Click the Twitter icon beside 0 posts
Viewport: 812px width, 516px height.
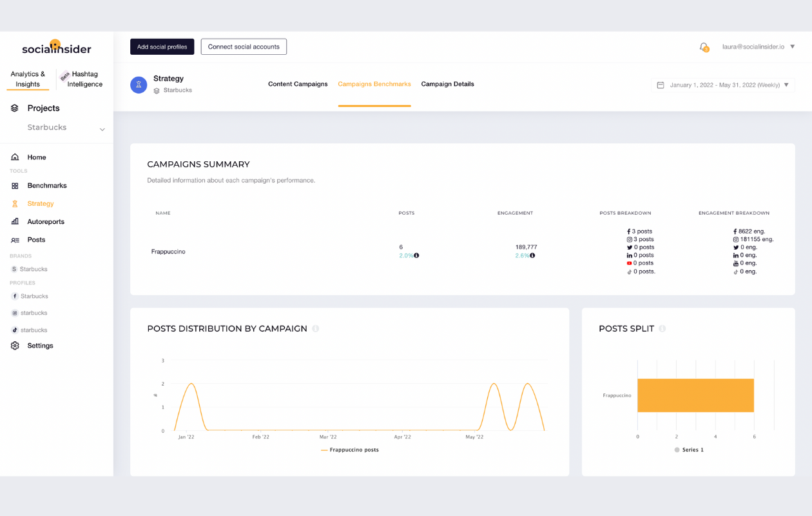coord(630,248)
